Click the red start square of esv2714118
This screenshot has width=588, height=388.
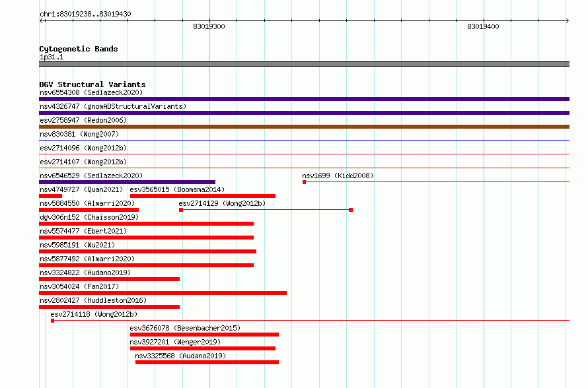point(52,321)
